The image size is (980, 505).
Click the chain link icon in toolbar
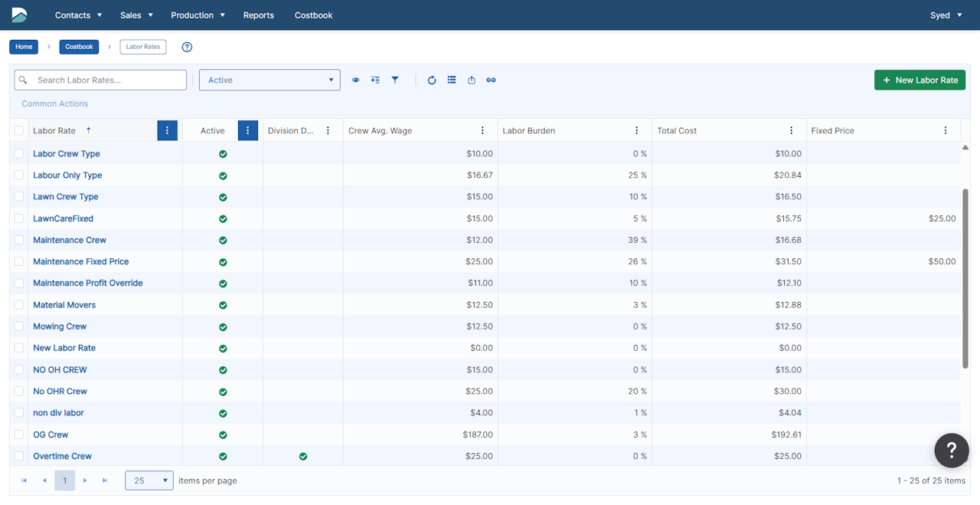[492, 80]
